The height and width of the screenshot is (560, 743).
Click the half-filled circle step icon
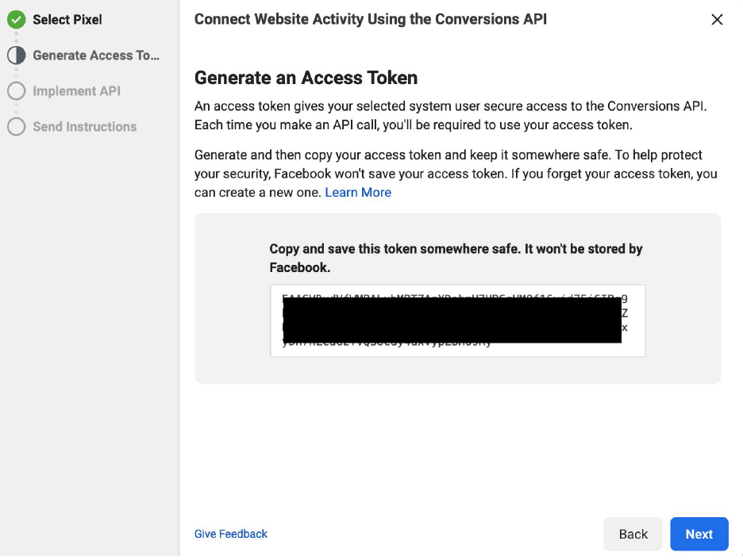[16, 56]
